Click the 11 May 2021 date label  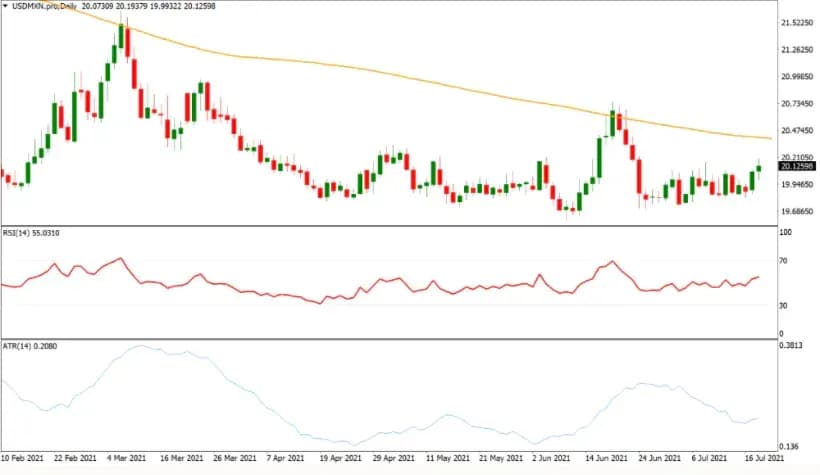click(x=446, y=458)
